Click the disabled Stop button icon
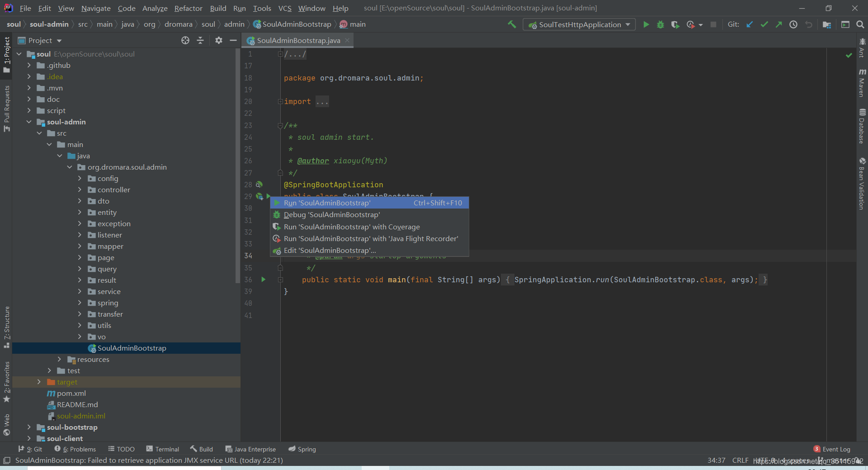The width and height of the screenshot is (868, 470). 713,24
